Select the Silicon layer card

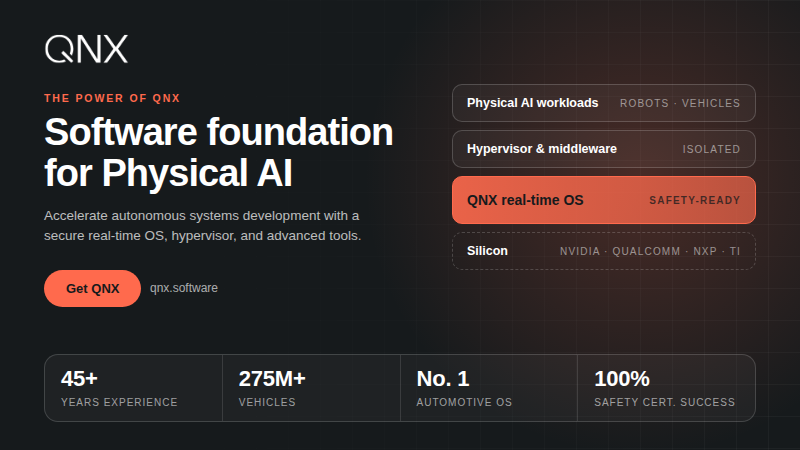point(604,251)
